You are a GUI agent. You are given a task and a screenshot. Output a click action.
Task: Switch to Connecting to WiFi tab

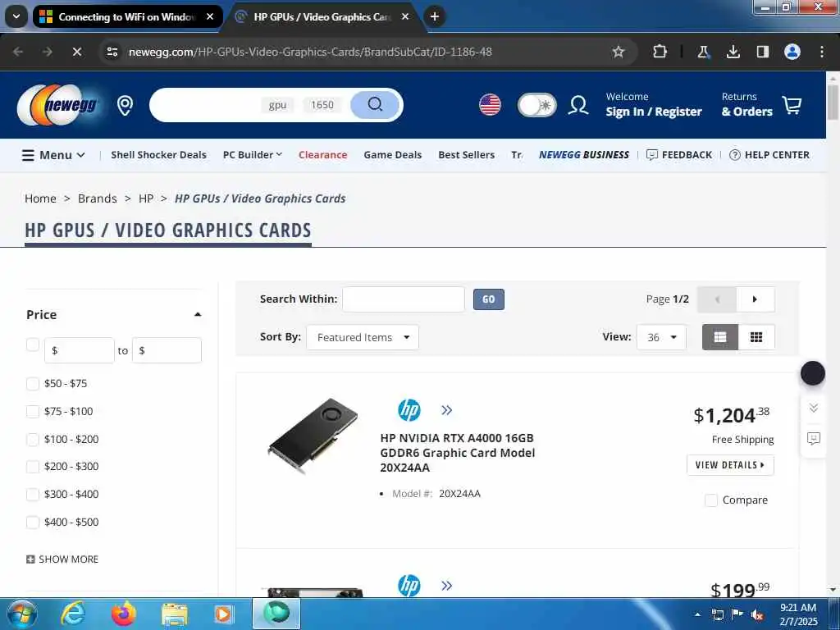point(127,16)
